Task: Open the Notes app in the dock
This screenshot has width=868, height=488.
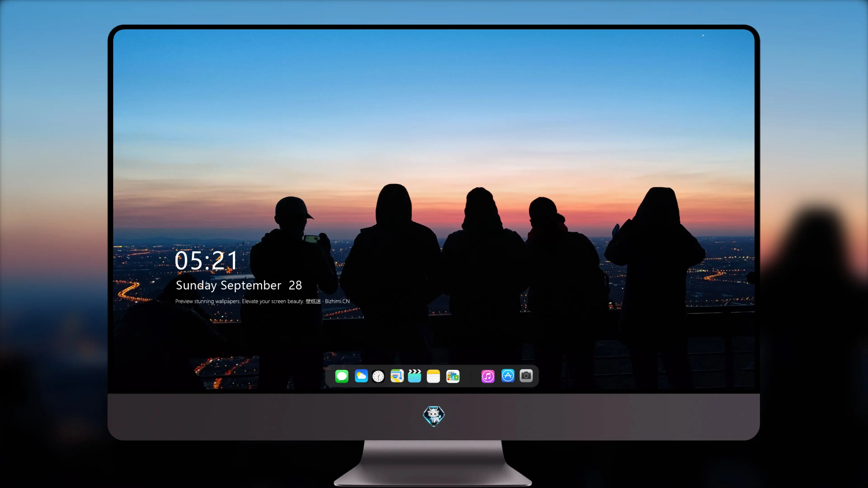Action: [x=433, y=376]
